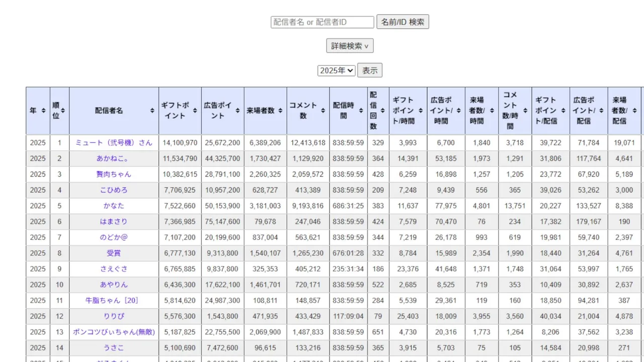The width and height of the screenshot is (644, 362).
Task: Open streamer link 贅肉ちゃん
Action: point(114,174)
